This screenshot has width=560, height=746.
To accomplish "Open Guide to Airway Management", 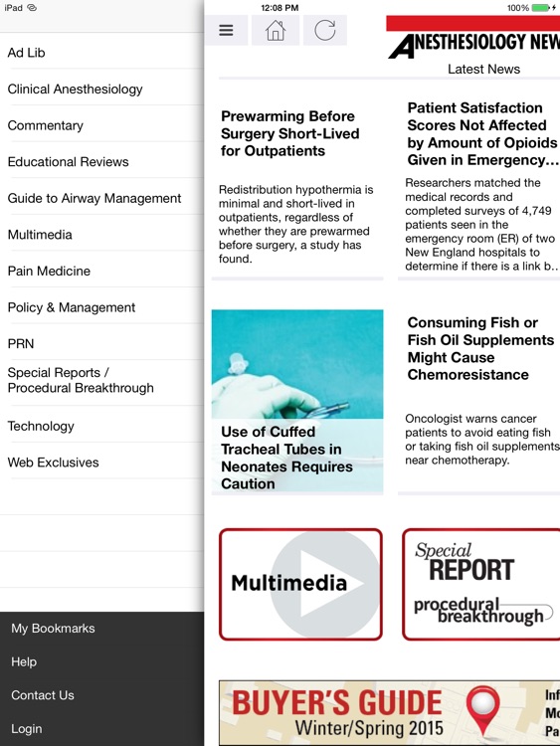I will 101,198.
